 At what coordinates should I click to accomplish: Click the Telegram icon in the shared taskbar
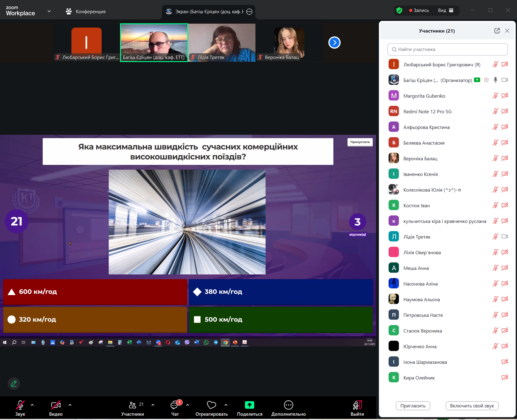click(x=216, y=342)
